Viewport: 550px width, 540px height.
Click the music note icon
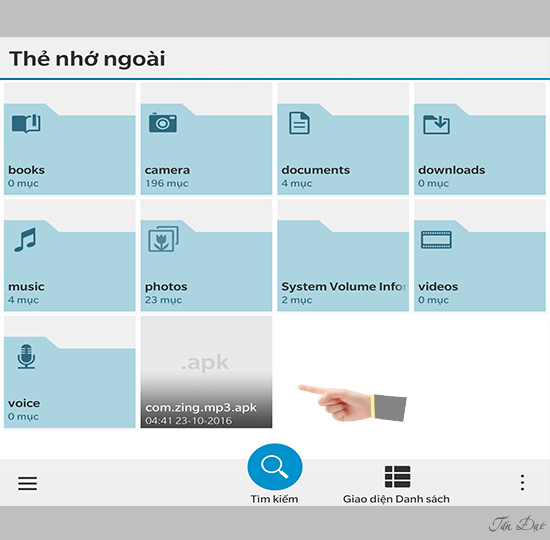pyautogui.click(x=25, y=239)
